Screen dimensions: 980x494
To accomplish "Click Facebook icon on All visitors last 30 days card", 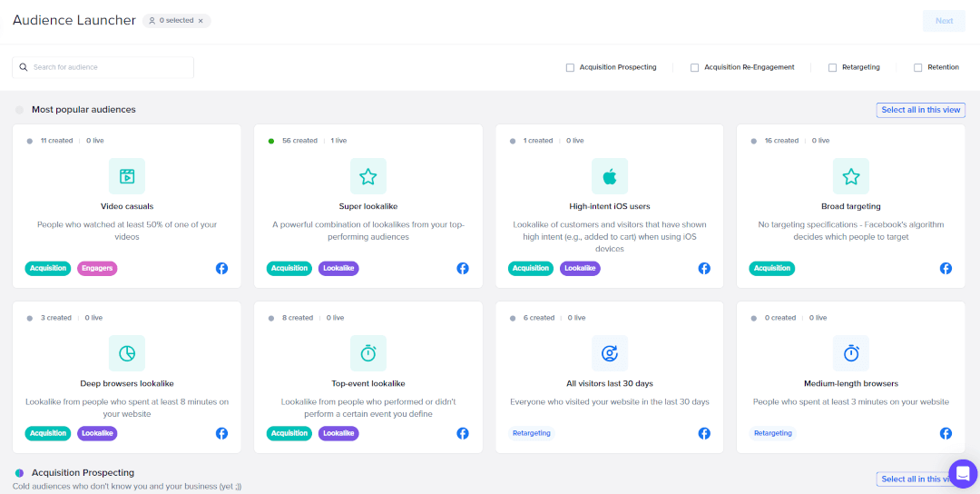I will tap(704, 433).
